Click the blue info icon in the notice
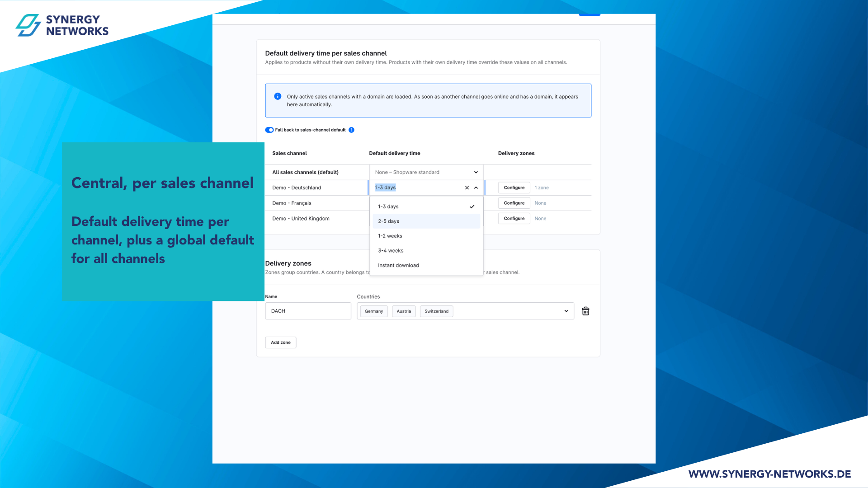The width and height of the screenshot is (868, 488). pyautogui.click(x=278, y=96)
